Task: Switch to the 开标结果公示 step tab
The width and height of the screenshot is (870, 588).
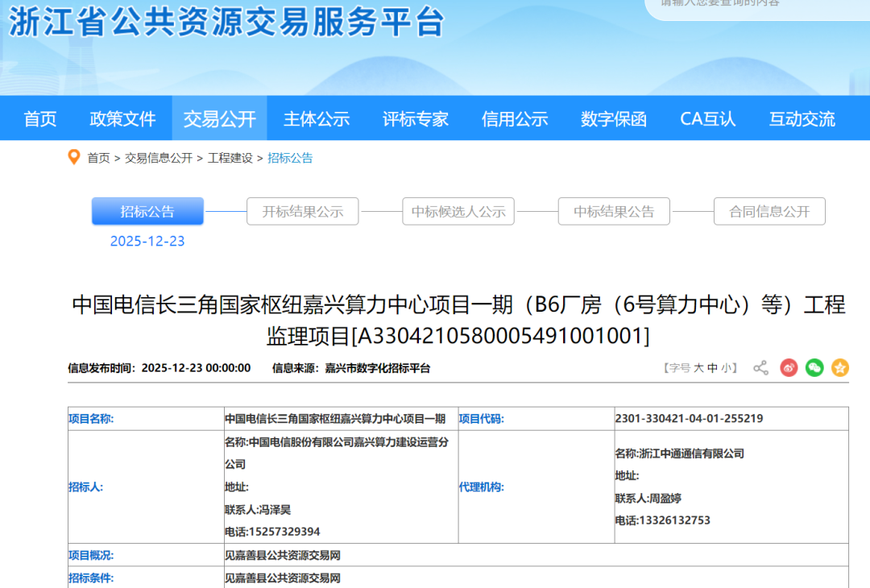Action: [x=303, y=212]
